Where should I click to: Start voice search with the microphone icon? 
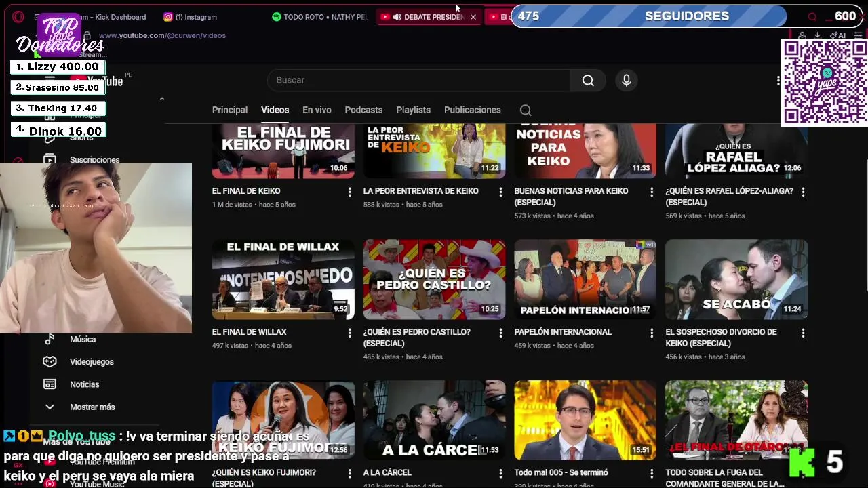point(627,80)
